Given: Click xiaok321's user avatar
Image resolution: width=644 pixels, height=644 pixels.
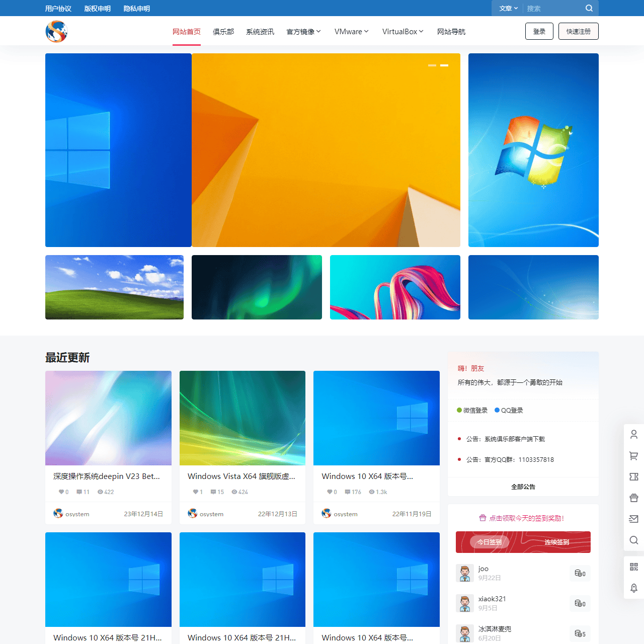Looking at the screenshot, I should click(x=465, y=603).
